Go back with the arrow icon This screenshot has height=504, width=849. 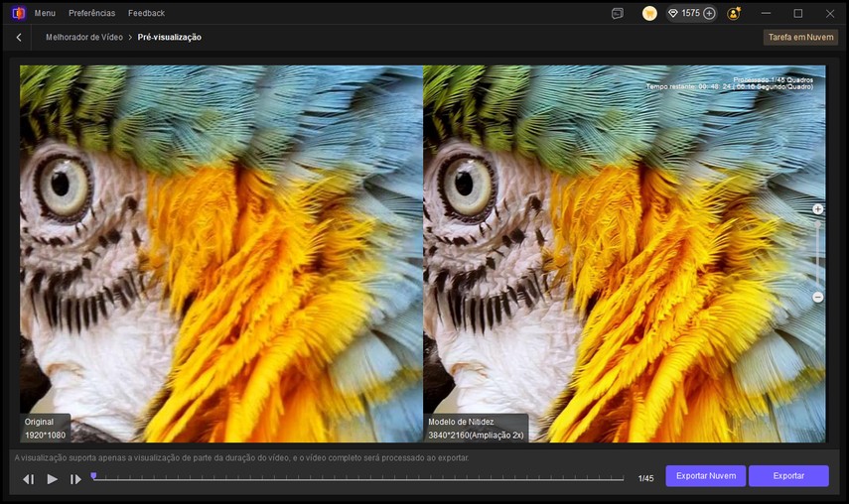(x=19, y=38)
